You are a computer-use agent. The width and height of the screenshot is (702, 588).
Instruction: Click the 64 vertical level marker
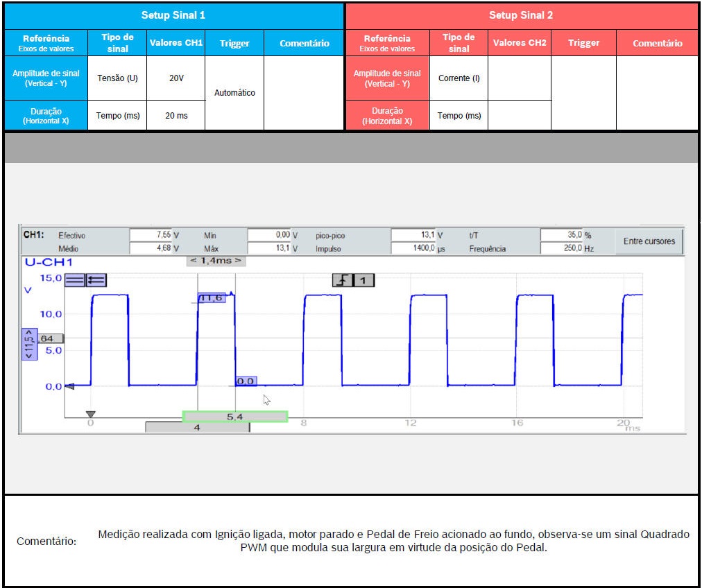[49, 338]
